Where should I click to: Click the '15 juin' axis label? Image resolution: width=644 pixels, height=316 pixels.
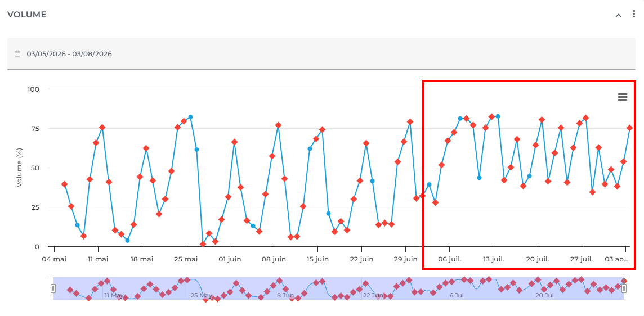(318, 259)
